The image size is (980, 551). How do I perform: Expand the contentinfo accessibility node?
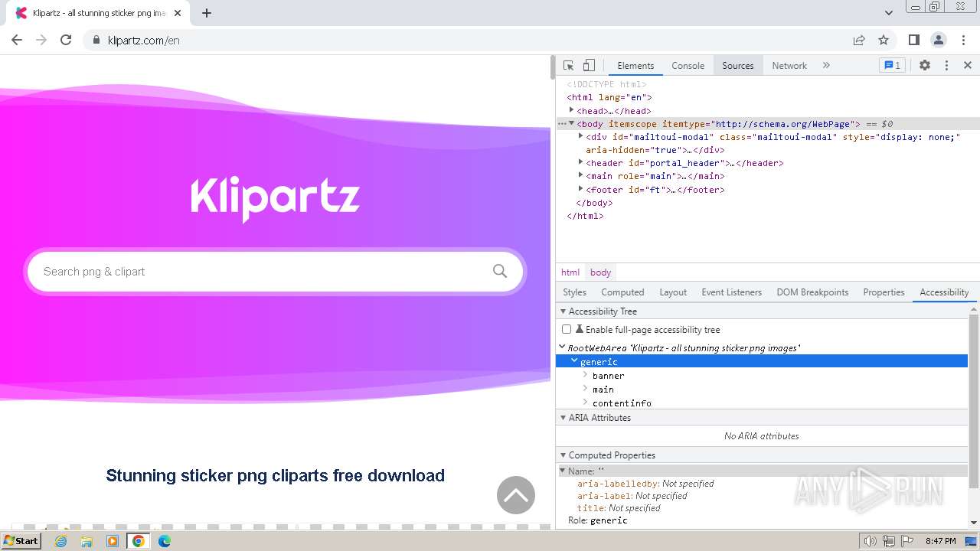point(586,403)
